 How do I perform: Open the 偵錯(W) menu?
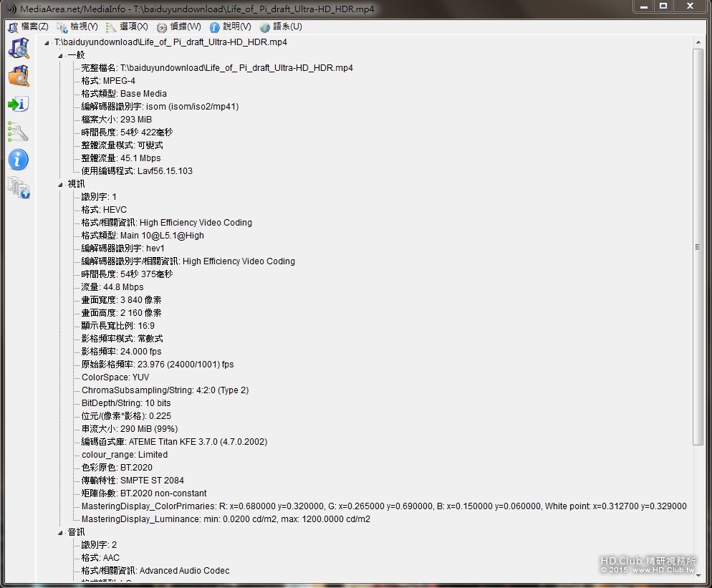[x=178, y=26]
